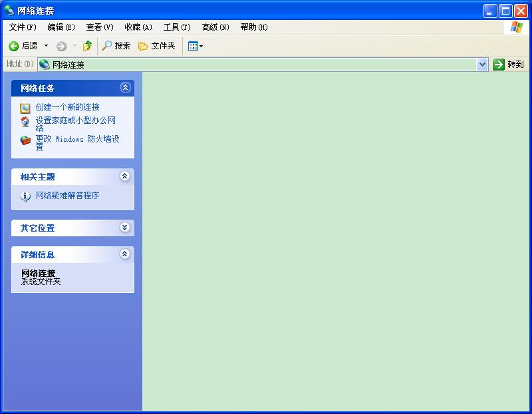Click 创建一个新的连接 link
Viewport: 532px width, 414px height.
point(68,107)
